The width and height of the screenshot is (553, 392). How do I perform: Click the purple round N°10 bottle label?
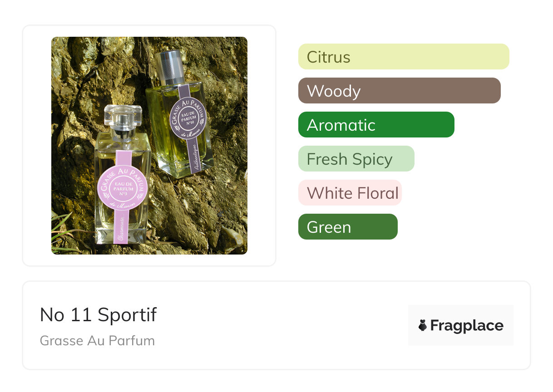click(188, 115)
